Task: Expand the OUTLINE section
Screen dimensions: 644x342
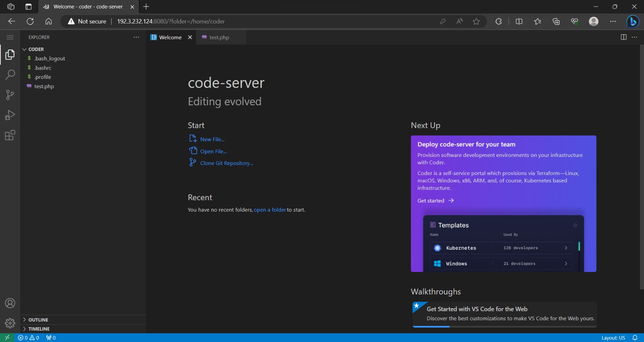Action: click(x=83, y=320)
